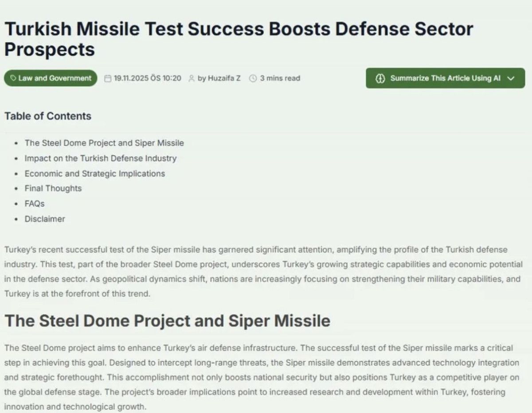Click the Steel Dome Project section heading

click(x=167, y=321)
